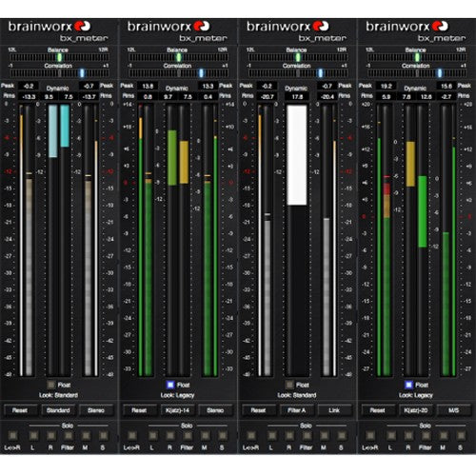476x476 pixels.
Task: Click the K(atz)-14 scale mode button
Action: tap(178, 410)
